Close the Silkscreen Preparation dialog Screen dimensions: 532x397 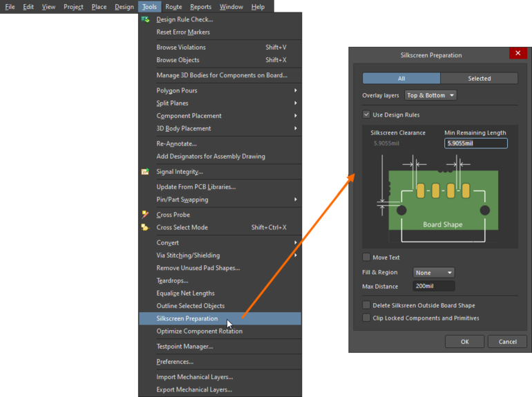coord(517,54)
